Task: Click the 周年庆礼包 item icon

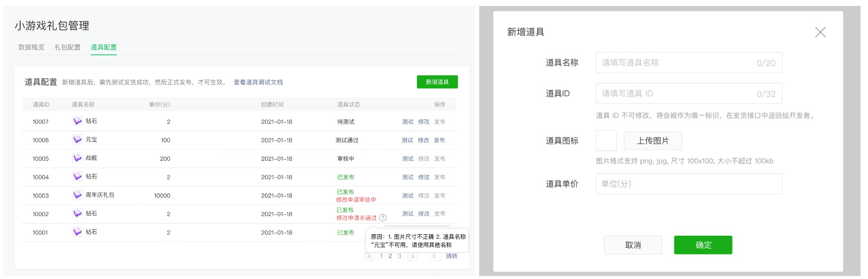Action: [x=77, y=195]
